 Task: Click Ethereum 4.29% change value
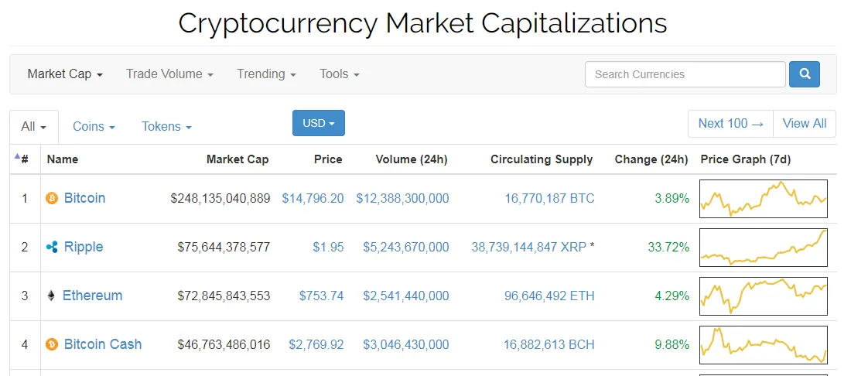point(672,296)
